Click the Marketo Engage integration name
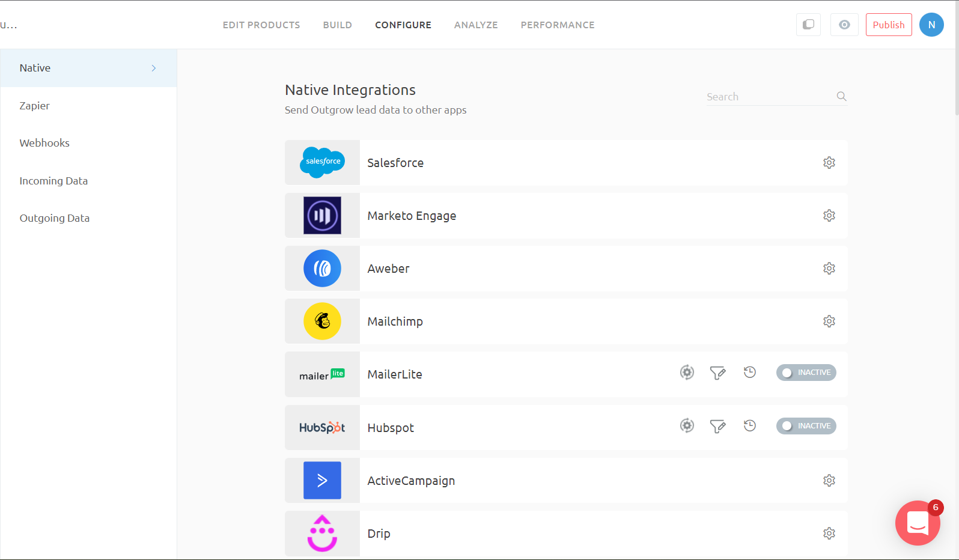The width and height of the screenshot is (959, 560). pyautogui.click(x=412, y=216)
